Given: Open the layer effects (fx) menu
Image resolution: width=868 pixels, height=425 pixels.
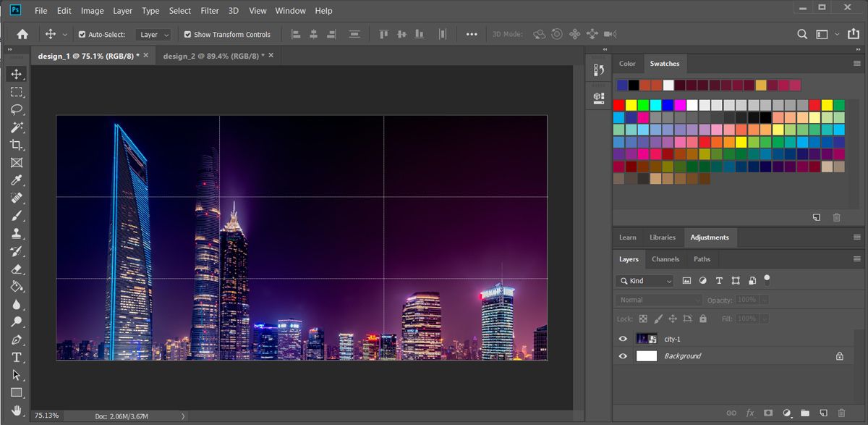Looking at the screenshot, I should (750, 412).
